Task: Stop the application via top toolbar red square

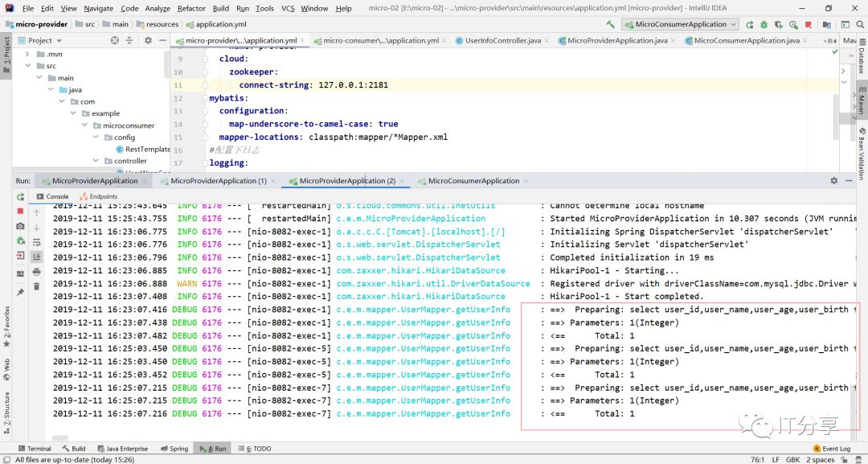Action: 809,24
